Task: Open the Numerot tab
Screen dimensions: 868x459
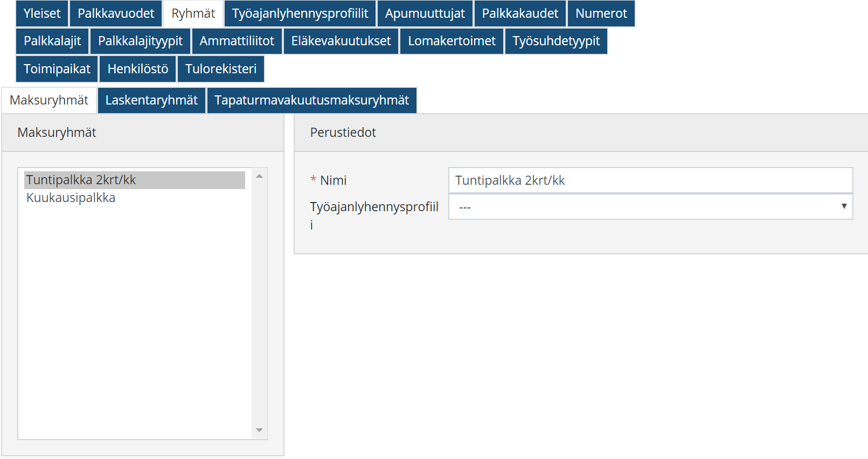Action: click(x=601, y=13)
